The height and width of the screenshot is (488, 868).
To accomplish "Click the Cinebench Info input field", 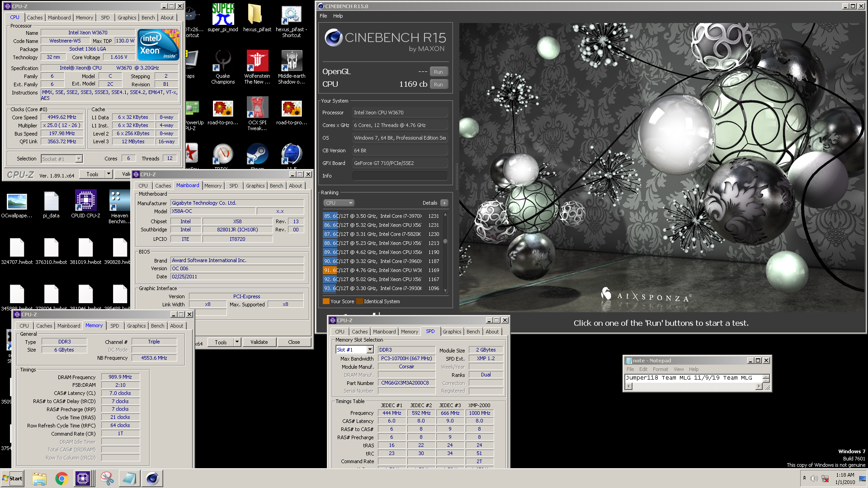I will click(400, 176).
